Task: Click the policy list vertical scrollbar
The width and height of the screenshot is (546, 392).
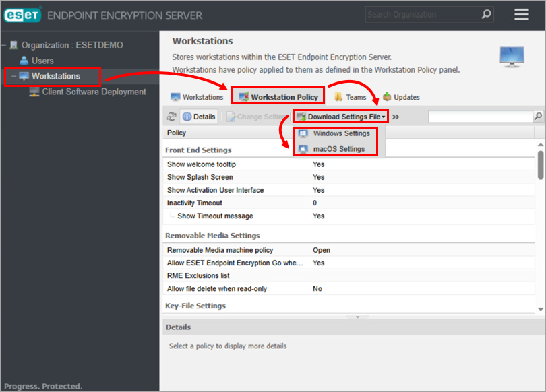Action: tap(540, 164)
